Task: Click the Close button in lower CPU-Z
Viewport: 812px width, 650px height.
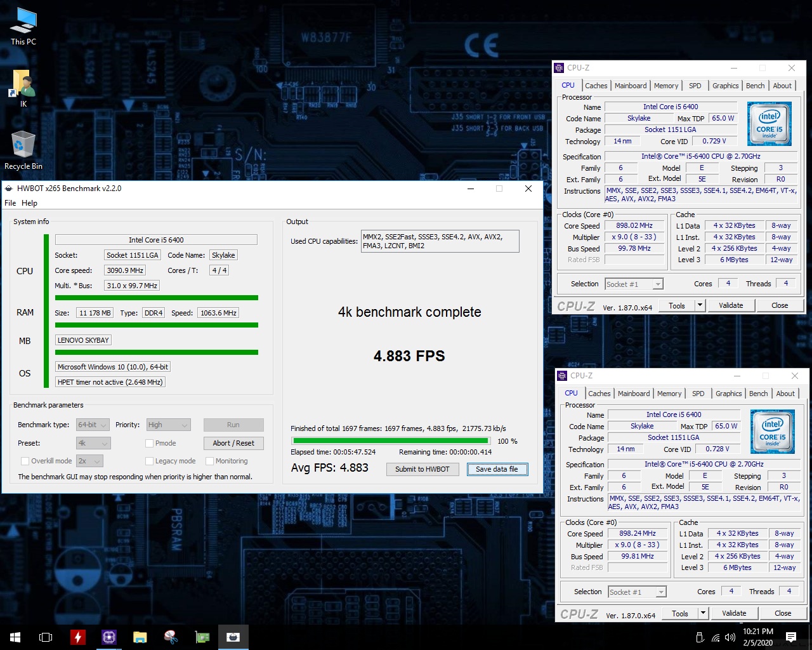Action: point(783,613)
